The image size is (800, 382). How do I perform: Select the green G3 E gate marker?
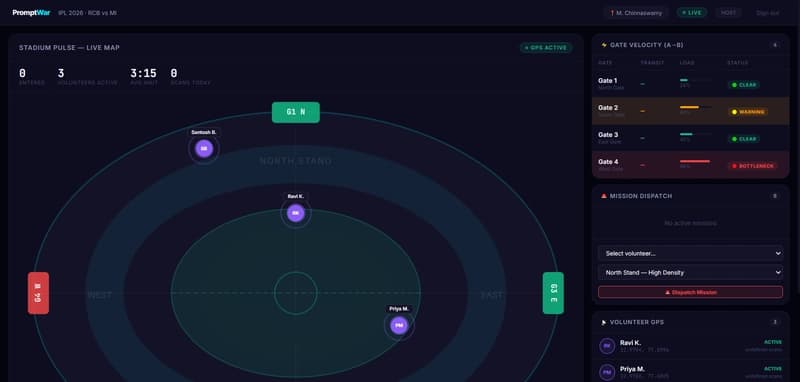point(553,293)
